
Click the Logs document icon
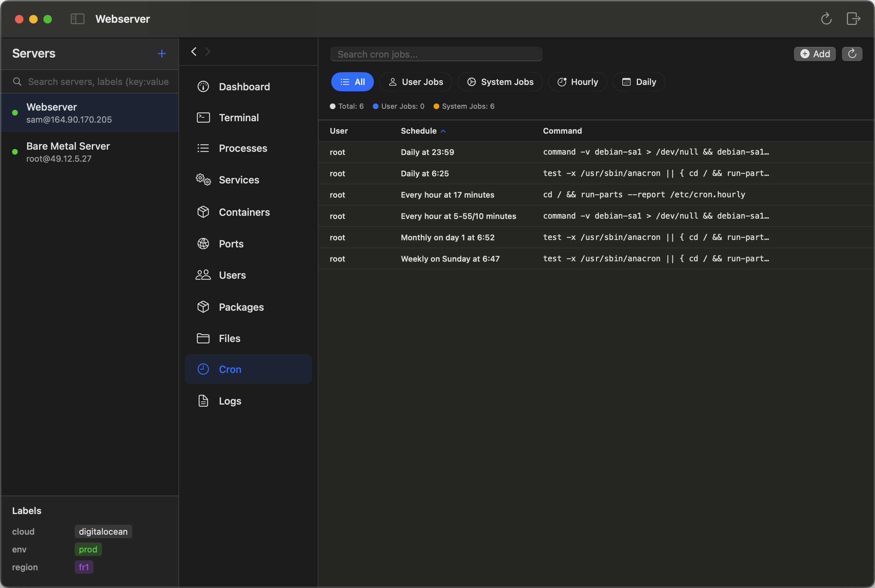click(203, 401)
